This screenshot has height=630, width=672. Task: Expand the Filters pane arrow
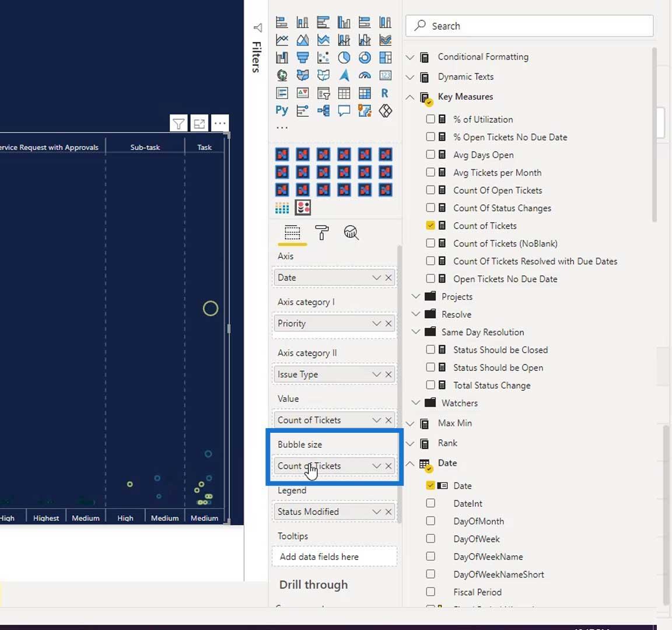tap(257, 28)
